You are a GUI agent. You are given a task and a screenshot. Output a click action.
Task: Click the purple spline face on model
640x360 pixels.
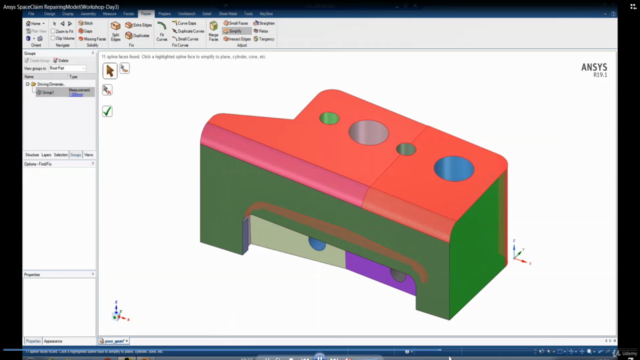[376, 271]
